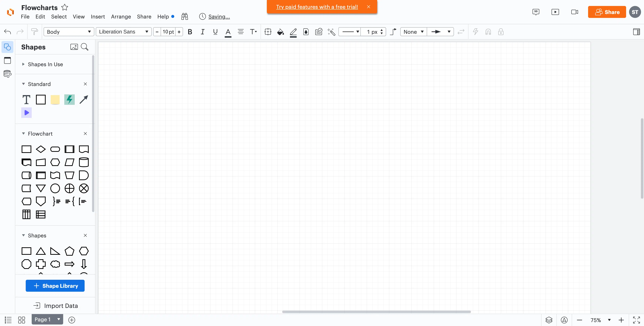Select the diamond decision flowchart shape
The height and width of the screenshot is (326, 644).
(x=40, y=149)
